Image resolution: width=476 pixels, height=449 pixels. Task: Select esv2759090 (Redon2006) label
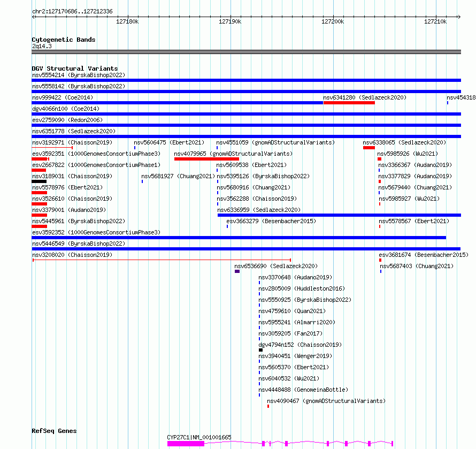[x=67, y=120]
